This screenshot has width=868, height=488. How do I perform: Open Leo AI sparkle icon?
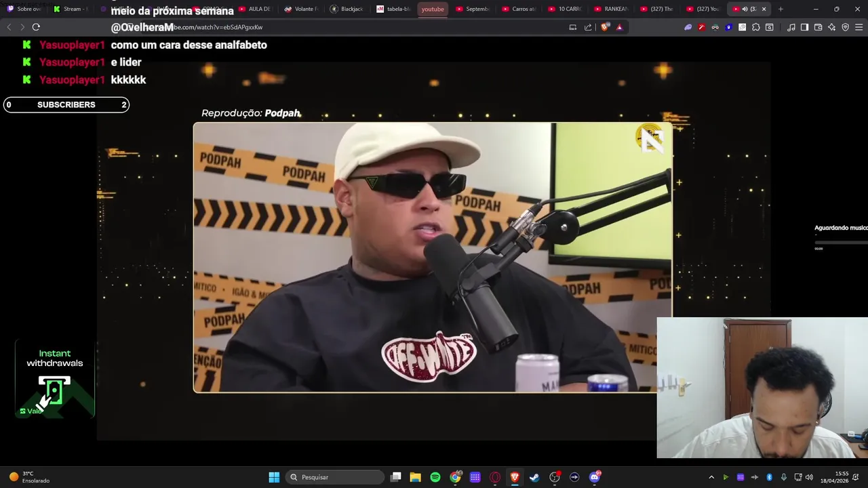pyautogui.click(x=831, y=27)
